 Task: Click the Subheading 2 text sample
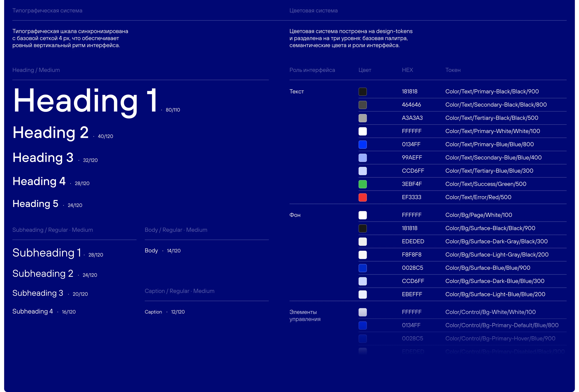pyautogui.click(x=43, y=273)
